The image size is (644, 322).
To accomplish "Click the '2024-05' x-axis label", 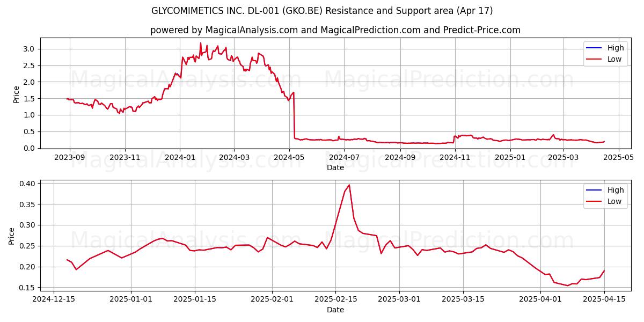I will 289,157.
